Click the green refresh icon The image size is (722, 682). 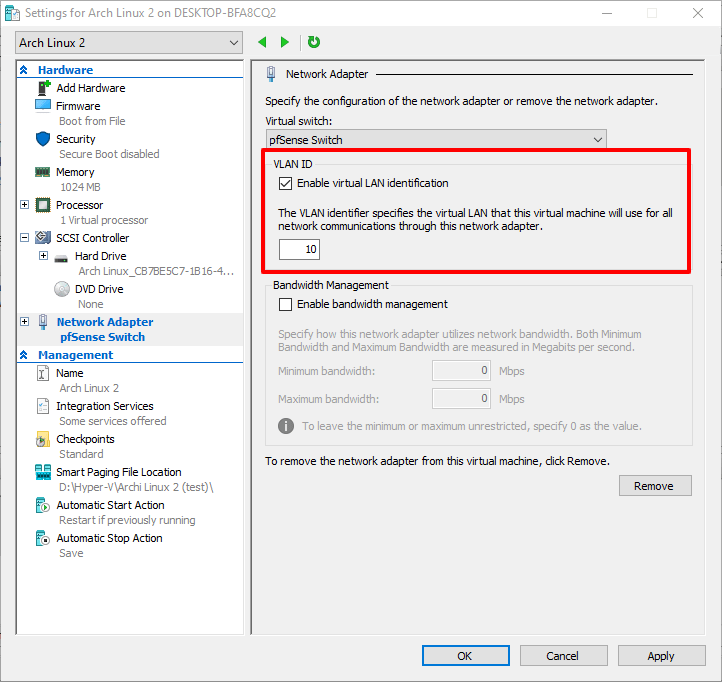[314, 42]
